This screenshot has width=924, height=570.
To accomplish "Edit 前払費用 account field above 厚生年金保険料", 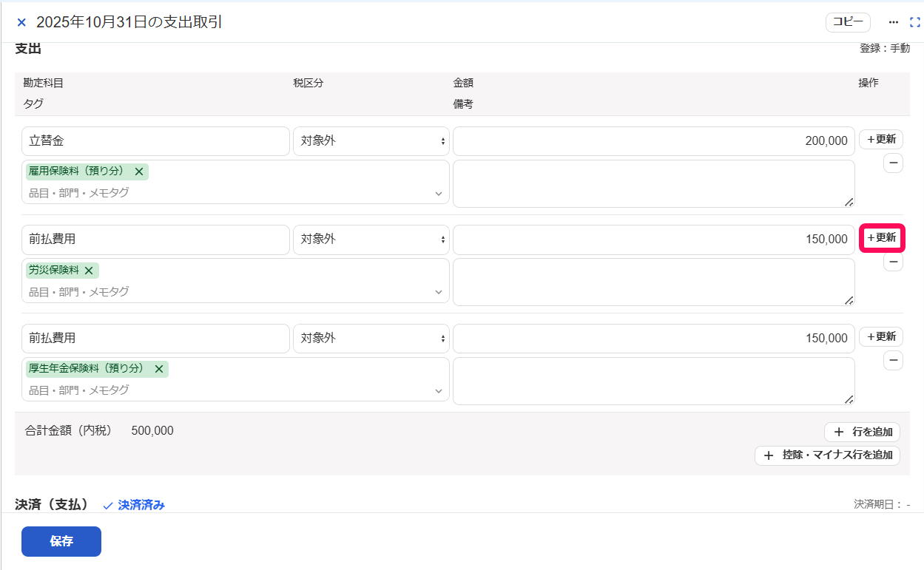I will point(155,338).
